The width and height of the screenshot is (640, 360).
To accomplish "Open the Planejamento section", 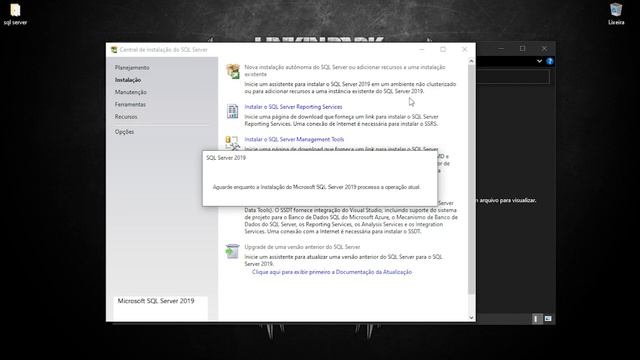I will pos(132,67).
